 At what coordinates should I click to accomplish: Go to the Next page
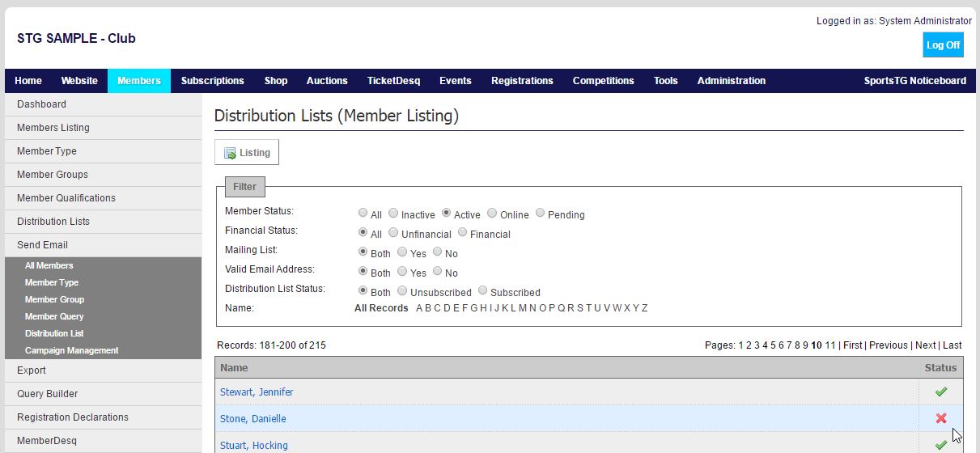pyautogui.click(x=926, y=345)
